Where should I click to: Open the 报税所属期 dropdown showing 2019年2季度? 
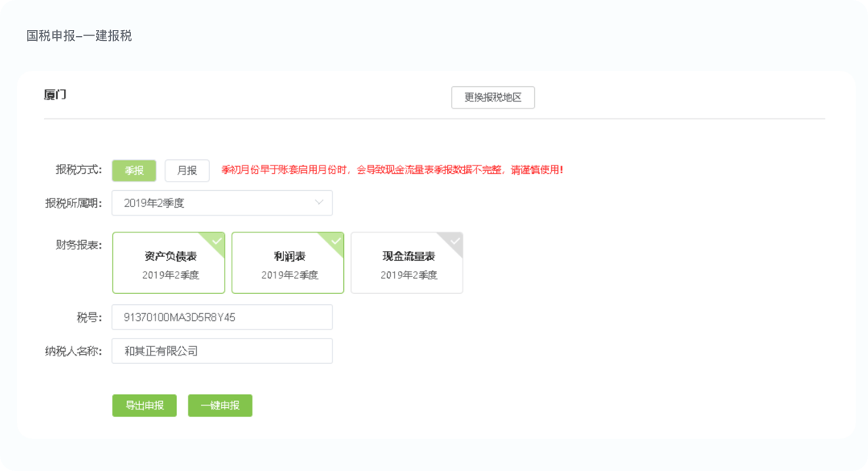[x=222, y=203]
